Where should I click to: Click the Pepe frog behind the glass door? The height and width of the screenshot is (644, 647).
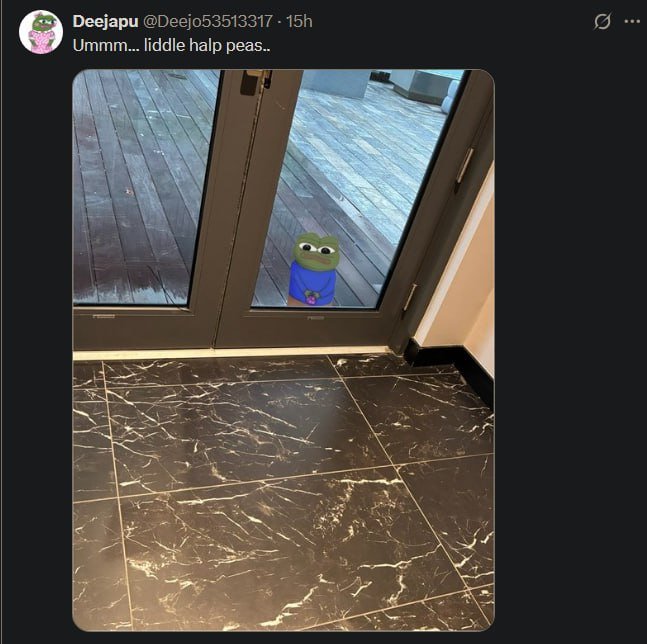click(314, 269)
